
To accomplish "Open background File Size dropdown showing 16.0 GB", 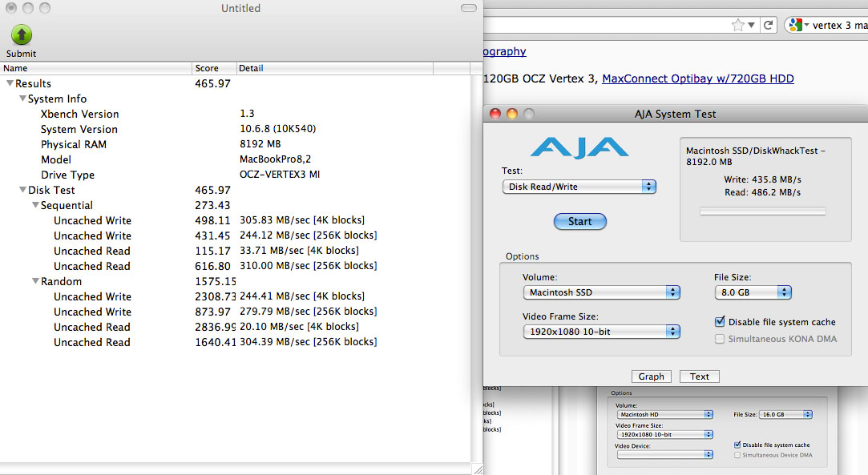I will pyautogui.click(x=786, y=414).
